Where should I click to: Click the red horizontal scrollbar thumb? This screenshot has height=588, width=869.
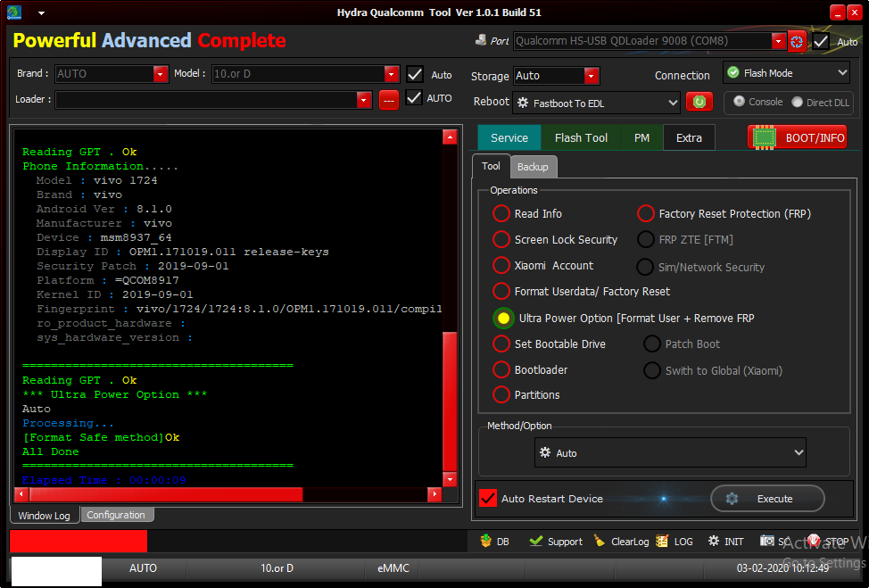[x=166, y=494]
